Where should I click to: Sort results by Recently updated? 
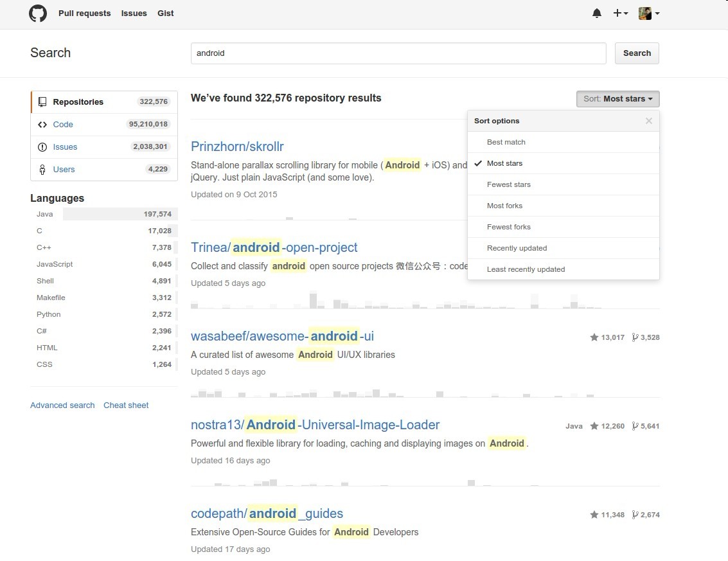(563, 248)
